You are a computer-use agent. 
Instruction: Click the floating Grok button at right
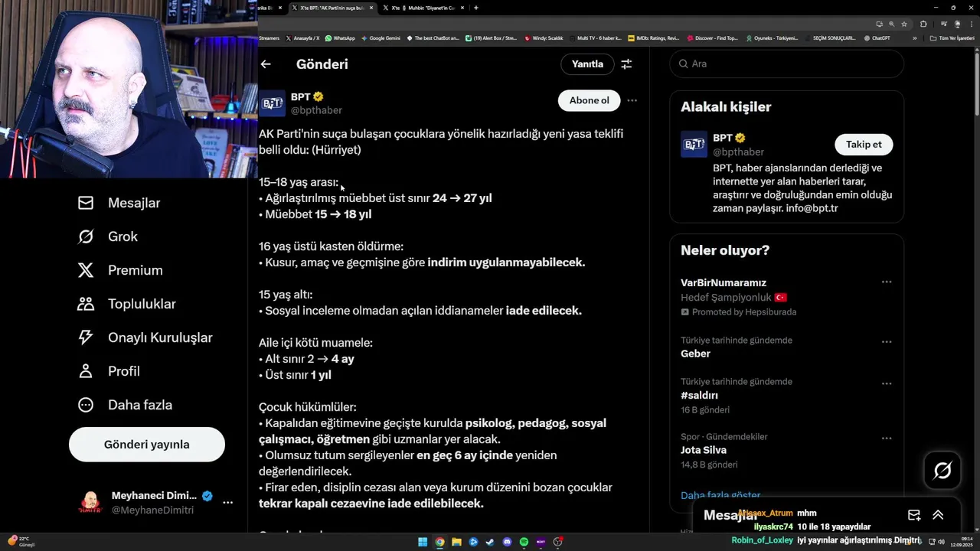pyautogui.click(x=942, y=470)
